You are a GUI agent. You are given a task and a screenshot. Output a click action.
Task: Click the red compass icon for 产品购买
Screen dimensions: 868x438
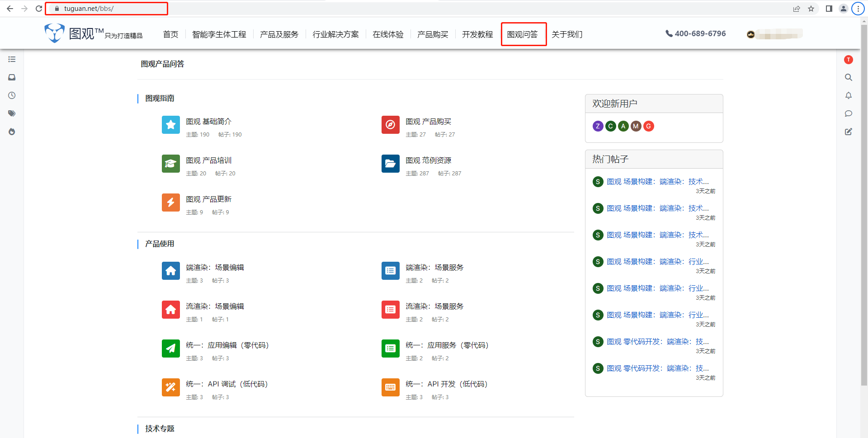click(x=391, y=125)
